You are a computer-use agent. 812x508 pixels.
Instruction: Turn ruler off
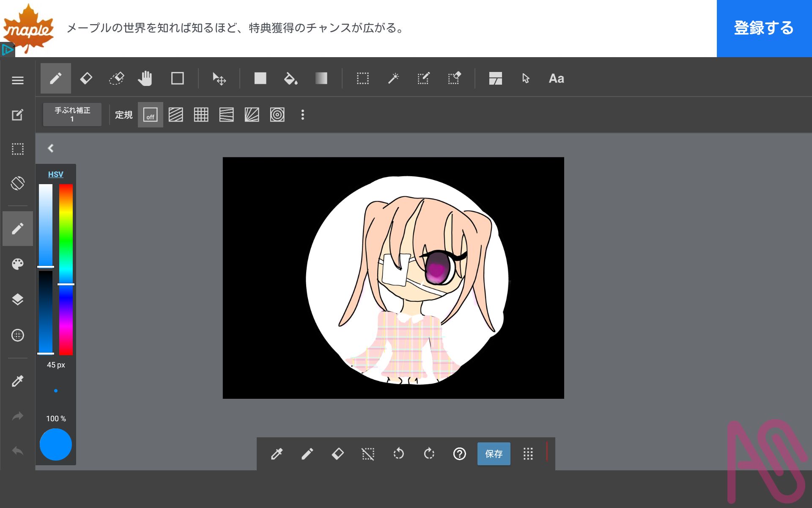point(150,115)
